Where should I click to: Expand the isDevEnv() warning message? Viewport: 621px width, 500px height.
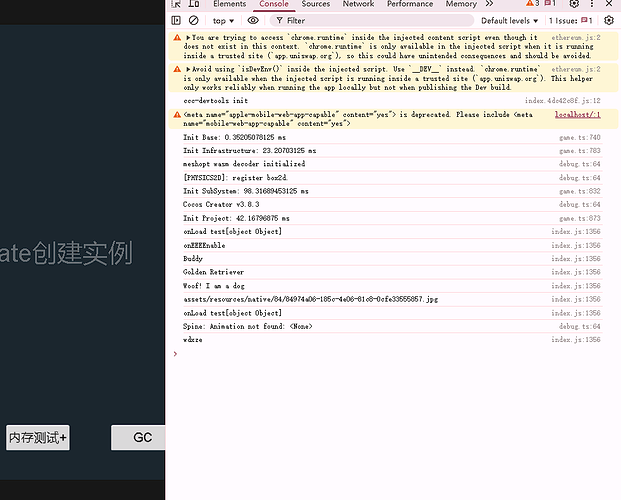(188, 69)
